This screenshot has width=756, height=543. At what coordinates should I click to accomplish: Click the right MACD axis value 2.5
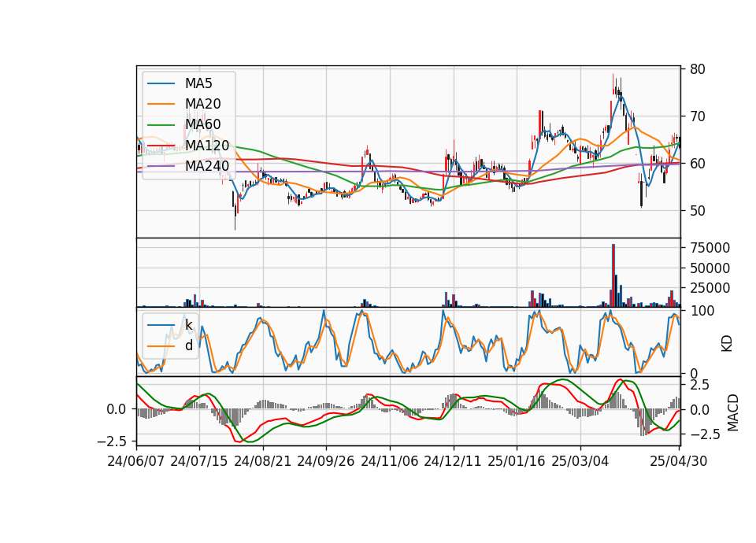coord(699,385)
